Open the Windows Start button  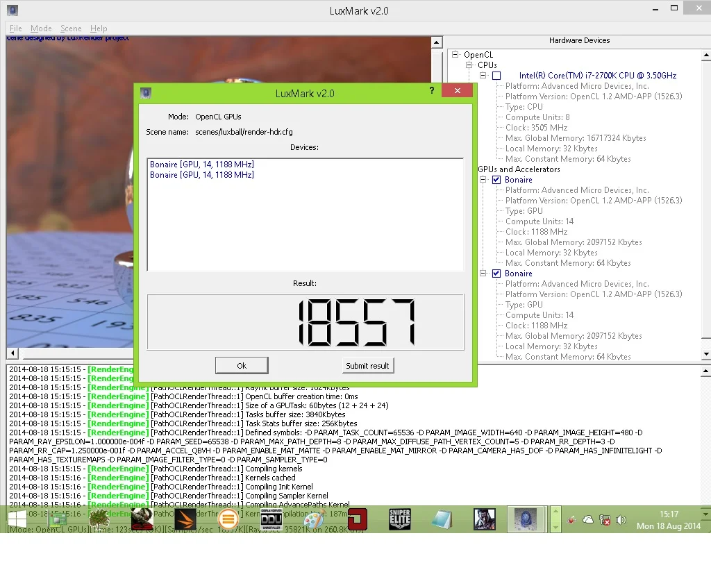[x=17, y=519]
